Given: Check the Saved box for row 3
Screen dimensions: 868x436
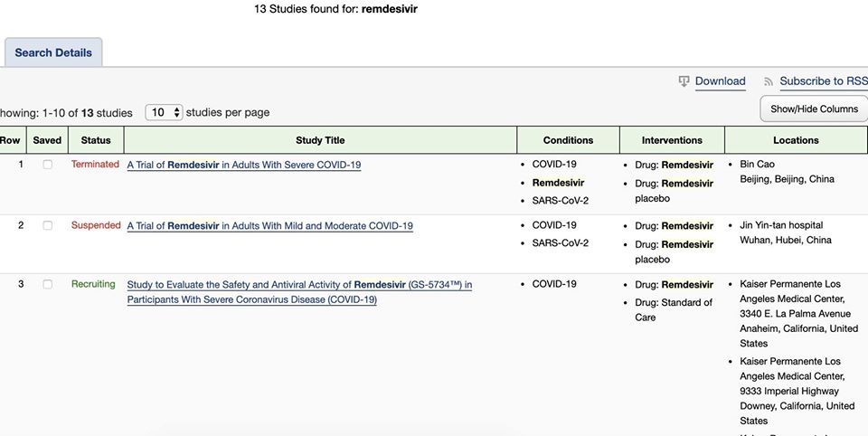Looking at the screenshot, I should coord(48,284).
